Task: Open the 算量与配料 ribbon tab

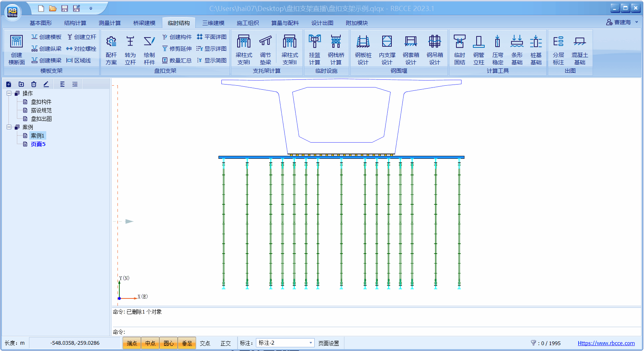Action: click(x=285, y=23)
